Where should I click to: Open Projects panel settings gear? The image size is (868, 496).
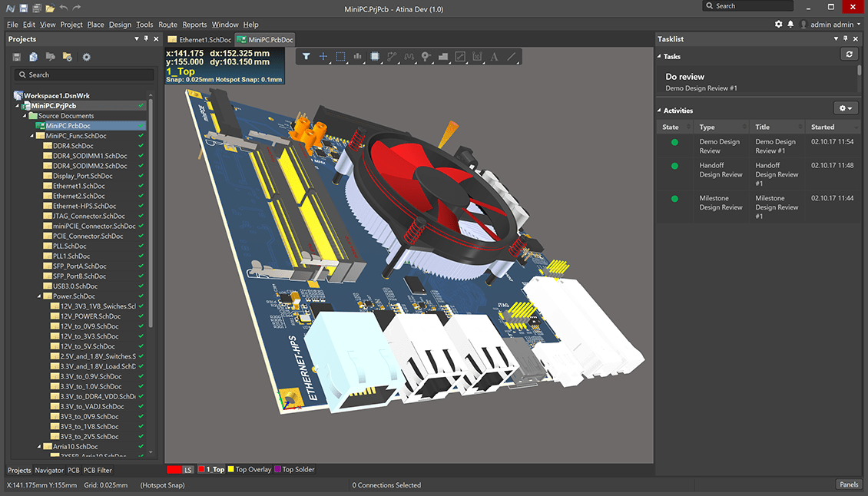click(87, 57)
